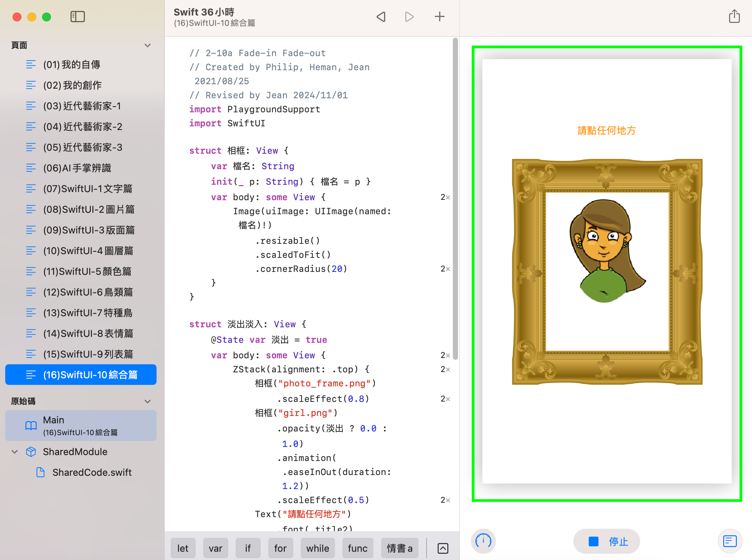
Task: Stop the running playground
Action: point(606,541)
